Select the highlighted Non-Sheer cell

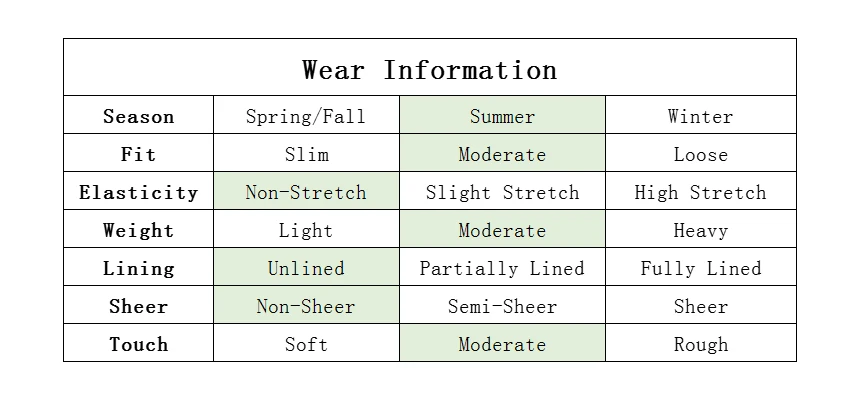pyautogui.click(x=306, y=304)
